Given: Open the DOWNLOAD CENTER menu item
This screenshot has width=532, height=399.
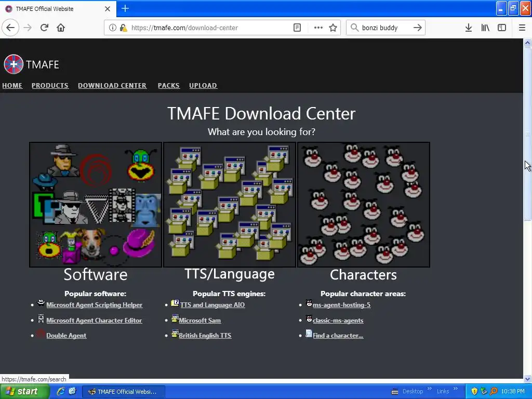Looking at the screenshot, I should point(112,86).
